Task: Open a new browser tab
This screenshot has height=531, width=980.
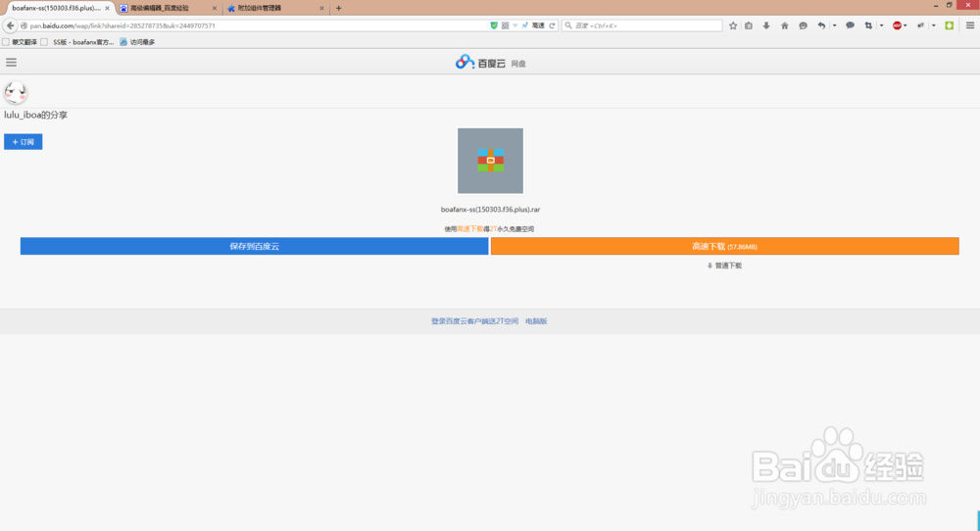Action: (339, 8)
